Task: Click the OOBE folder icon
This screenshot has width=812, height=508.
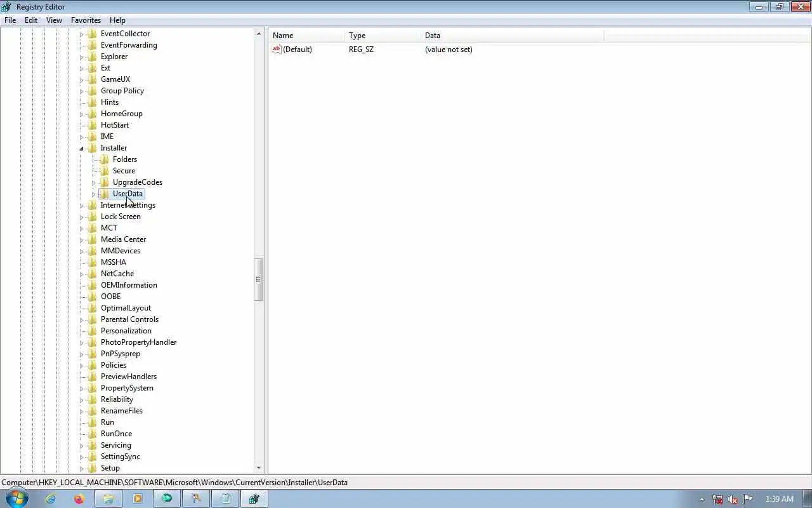Action: pos(92,297)
